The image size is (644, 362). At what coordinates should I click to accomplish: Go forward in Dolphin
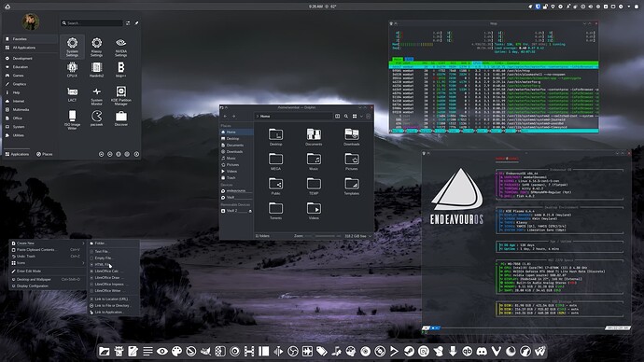233,116
